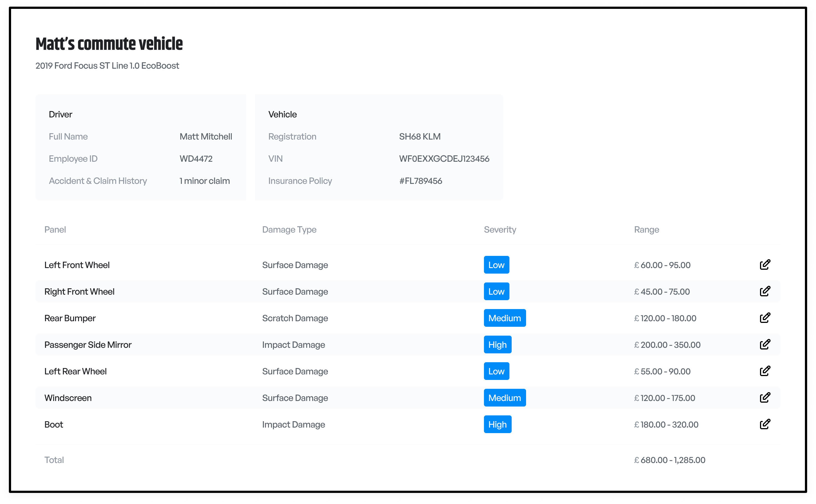Viewport: 816px width, 504px height.
Task: Edit the Left Front Wheel damage row
Action: click(765, 265)
